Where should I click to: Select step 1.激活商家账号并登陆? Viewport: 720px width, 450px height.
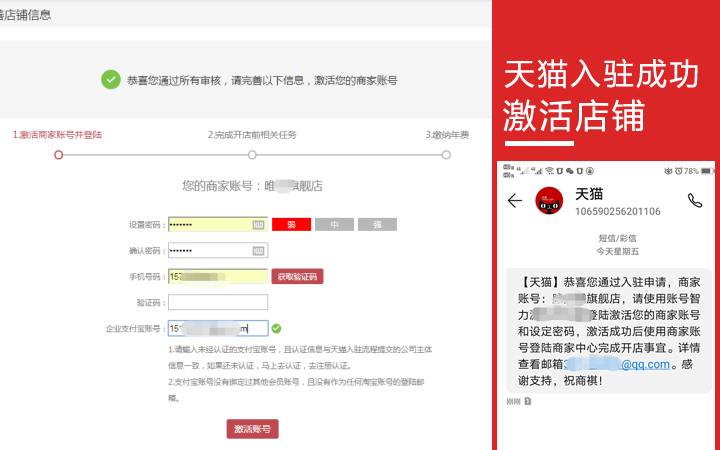click(x=57, y=135)
